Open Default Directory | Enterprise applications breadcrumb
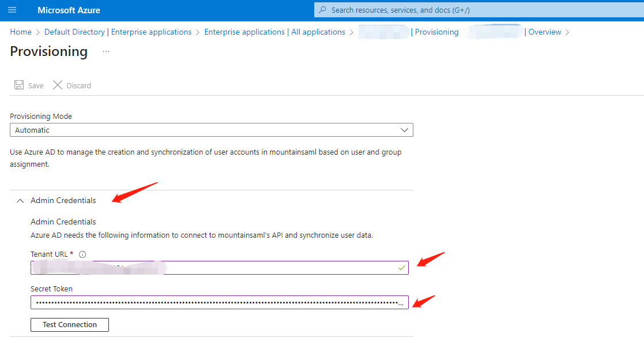 click(118, 32)
